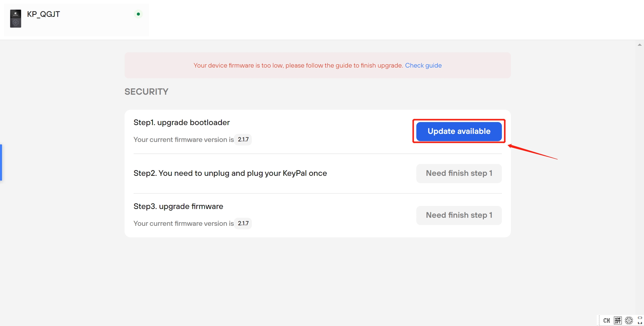
Task: Click the Step1. upgrade bootloader heading
Action: coord(181,123)
